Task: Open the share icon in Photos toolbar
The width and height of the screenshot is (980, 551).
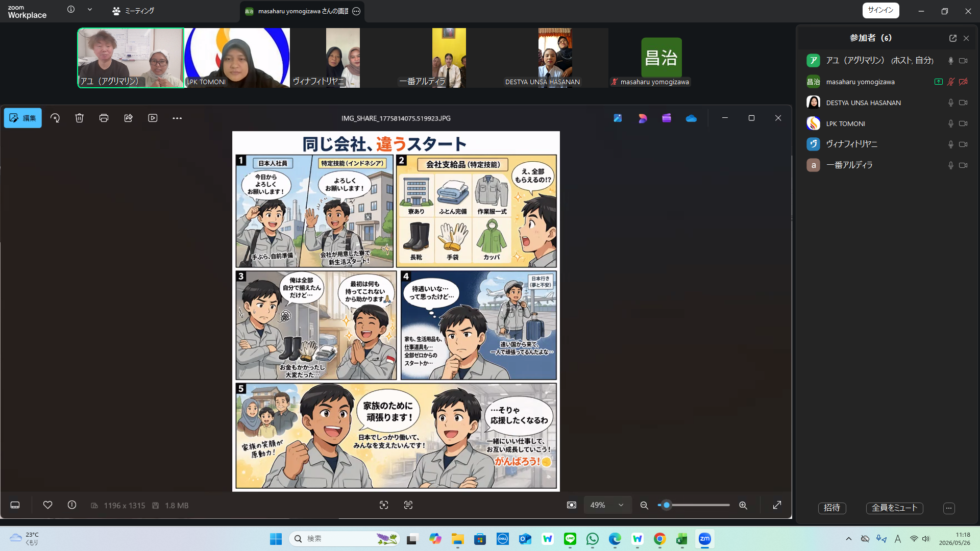Action: 129,118
